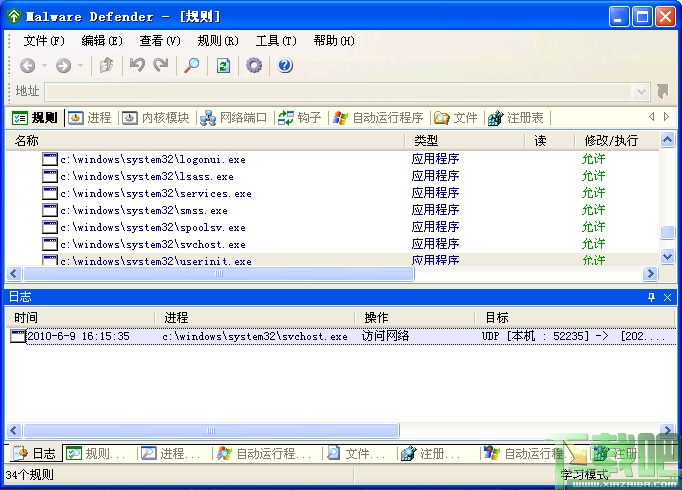682x490 pixels.
Task: Switch to the 注册表 tab
Action: tap(516, 118)
